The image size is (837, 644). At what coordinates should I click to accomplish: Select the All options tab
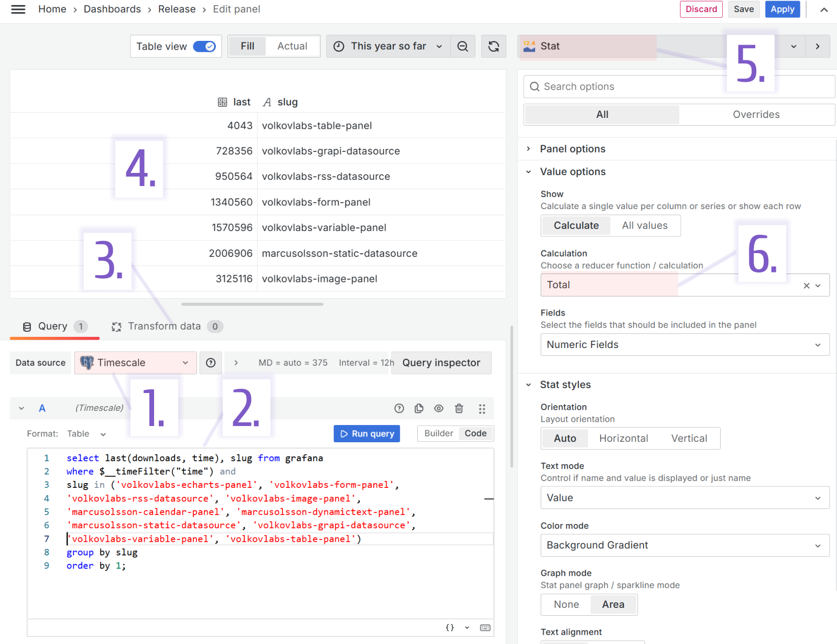[x=602, y=114]
